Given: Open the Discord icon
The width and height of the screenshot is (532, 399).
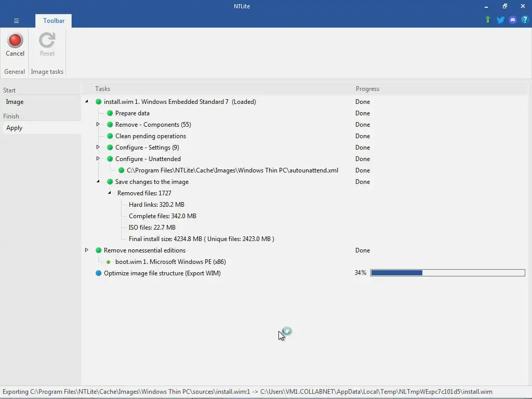Looking at the screenshot, I should pos(513,20).
